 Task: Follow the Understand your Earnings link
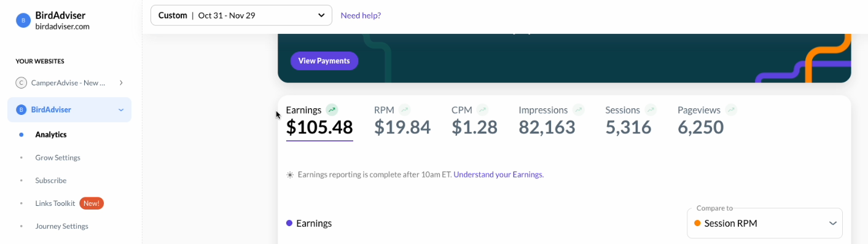point(498,175)
